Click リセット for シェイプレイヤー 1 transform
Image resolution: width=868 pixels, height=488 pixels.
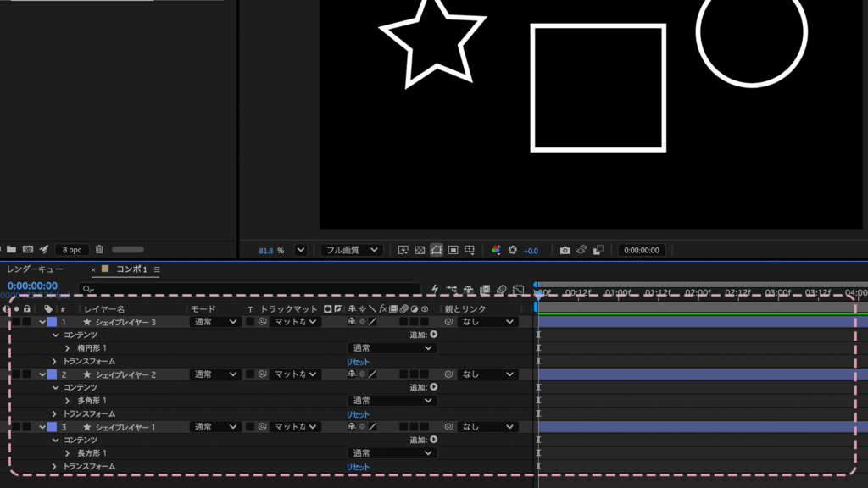pyautogui.click(x=358, y=467)
